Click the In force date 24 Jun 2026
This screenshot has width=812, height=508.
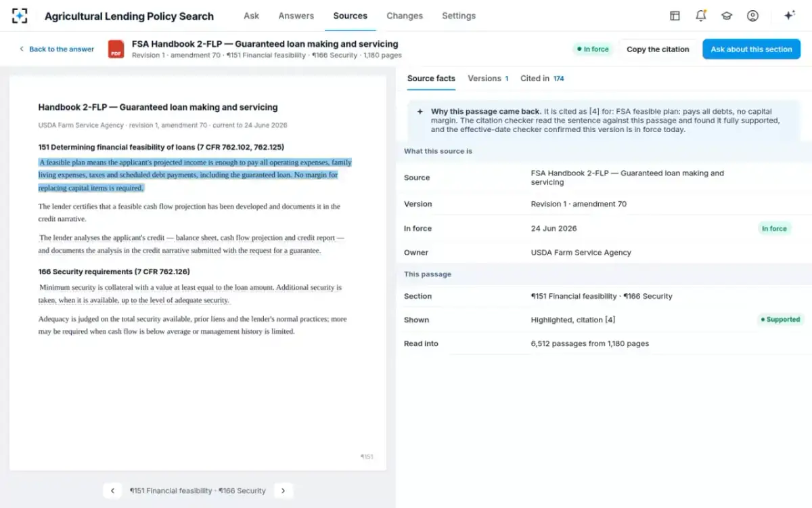[x=554, y=228]
